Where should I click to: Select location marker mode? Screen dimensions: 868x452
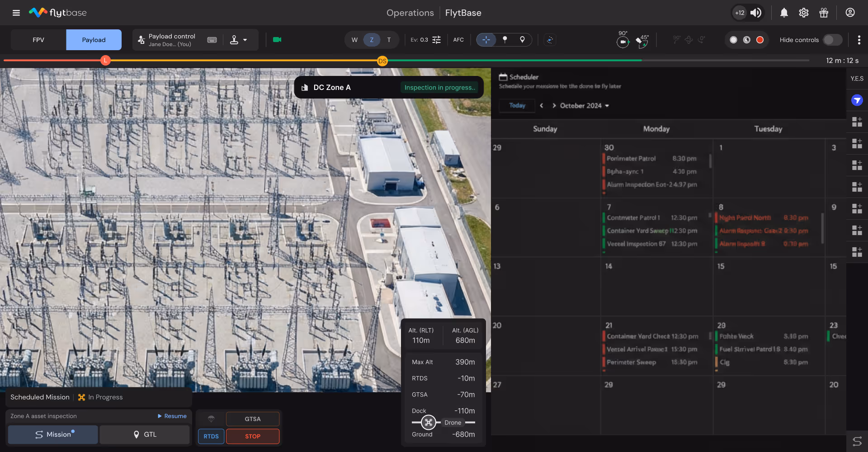(522, 40)
